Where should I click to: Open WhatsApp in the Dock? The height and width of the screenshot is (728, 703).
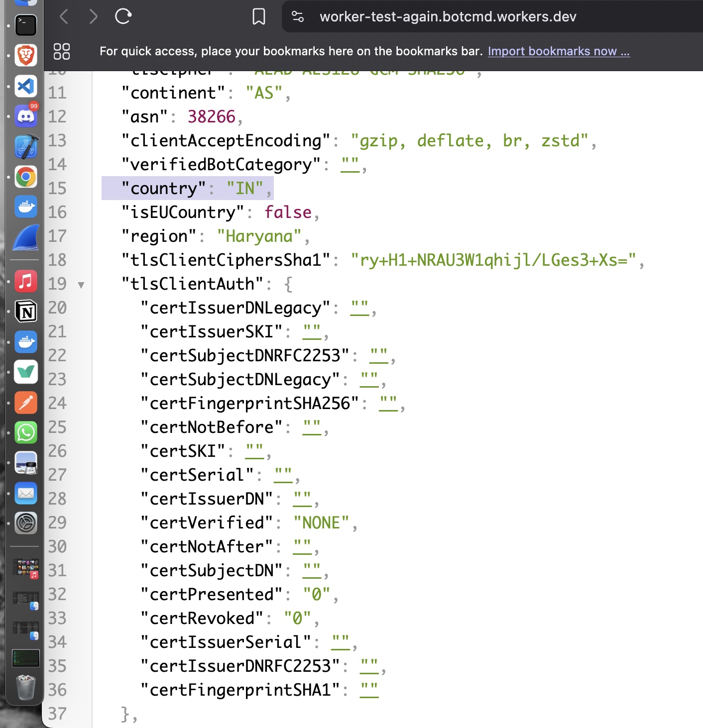(x=26, y=433)
